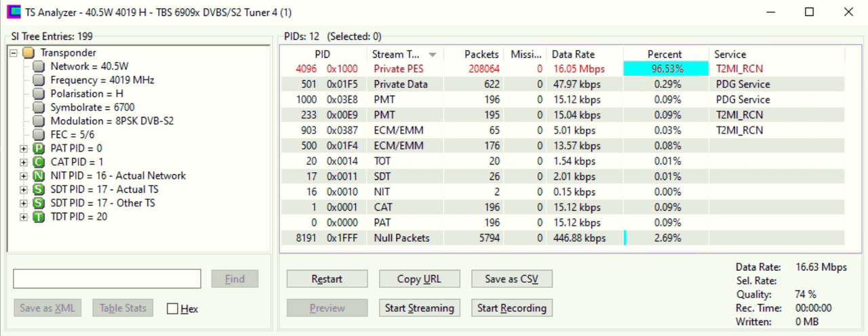Toggle the Hex checkbox
This screenshot has height=336, width=868.
pyautogui.click(x=172, y=309)
